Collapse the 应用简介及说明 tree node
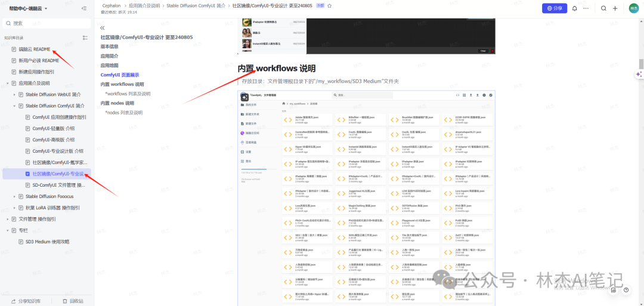This screenshot has width=644, height=306. click(8, 83)
